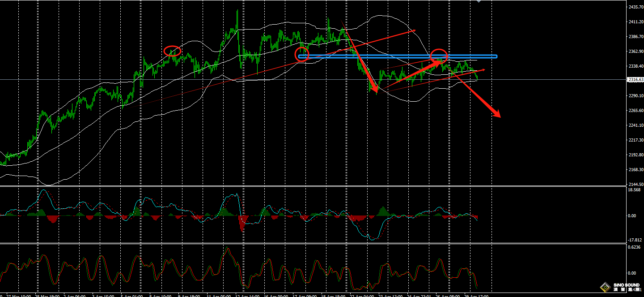The width and height of the screenshot is (644, 297).
Task: Click the 18.568 indicator scale label
Action: 634,190
